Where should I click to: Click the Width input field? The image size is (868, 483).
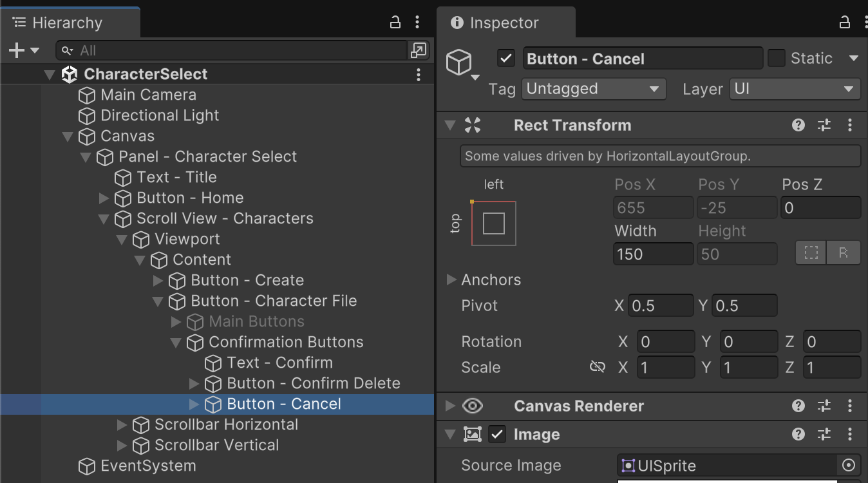click(653, 254)
